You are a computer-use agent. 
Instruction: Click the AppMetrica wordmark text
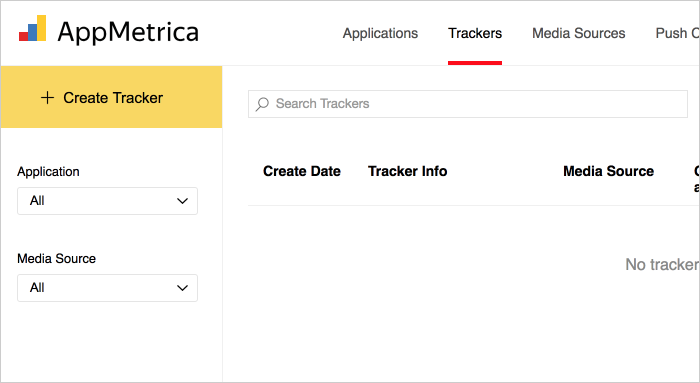128,32
